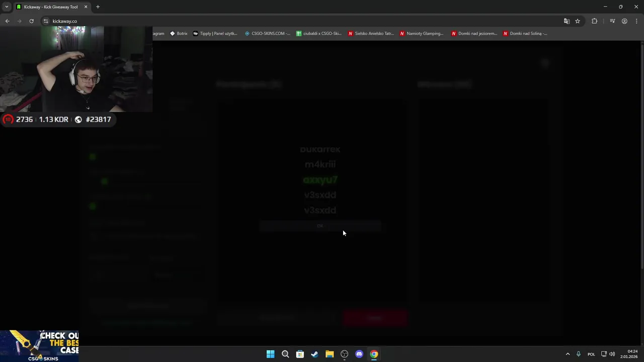This screenshot has height=362, width=644.
Task: Open the Chrome extensions puzzle icon
Action: coord(594,21)
